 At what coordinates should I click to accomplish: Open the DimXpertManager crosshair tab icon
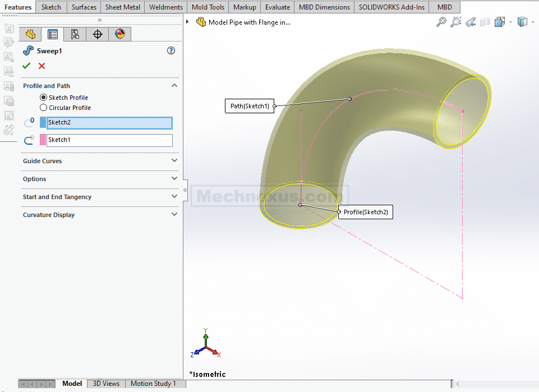coord(98,34)
